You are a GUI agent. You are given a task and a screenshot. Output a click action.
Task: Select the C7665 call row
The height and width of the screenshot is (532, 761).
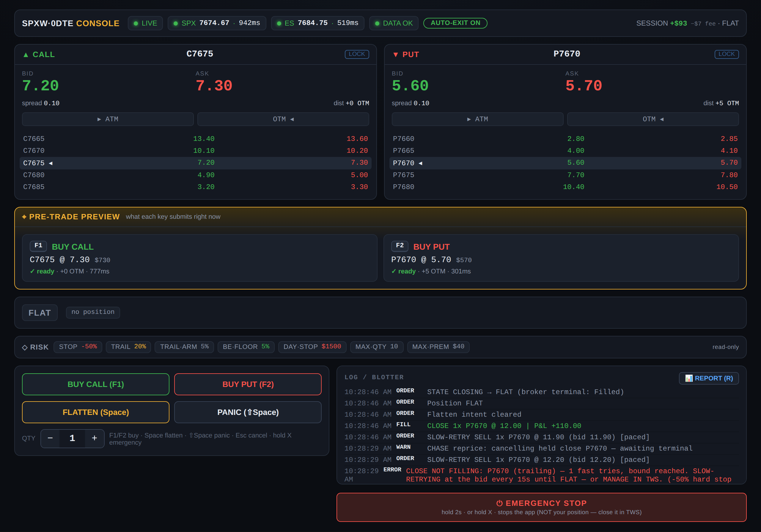[196, 139]
